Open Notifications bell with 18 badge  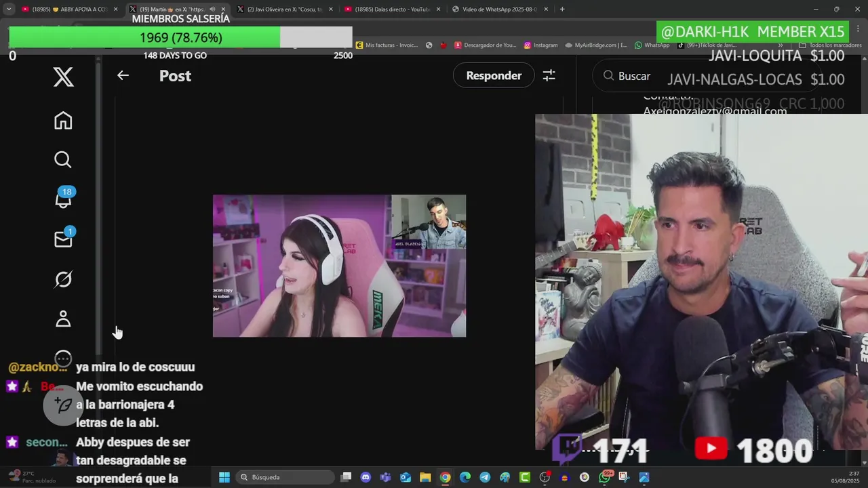[x=64, y=199]
